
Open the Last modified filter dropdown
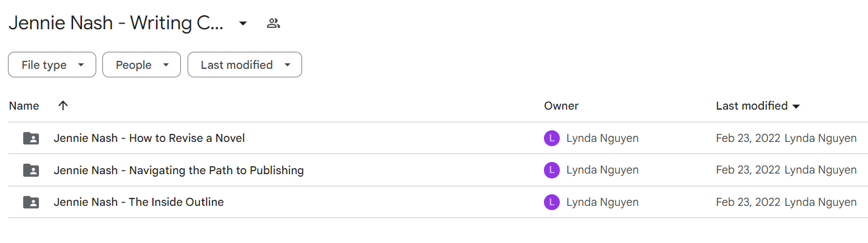point(245,65)
